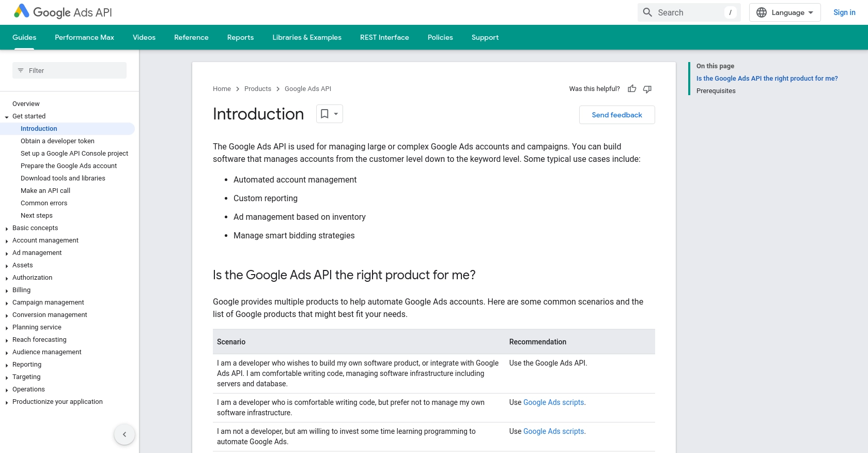
Task: Expand the Billing section
Action: point(7,290)
